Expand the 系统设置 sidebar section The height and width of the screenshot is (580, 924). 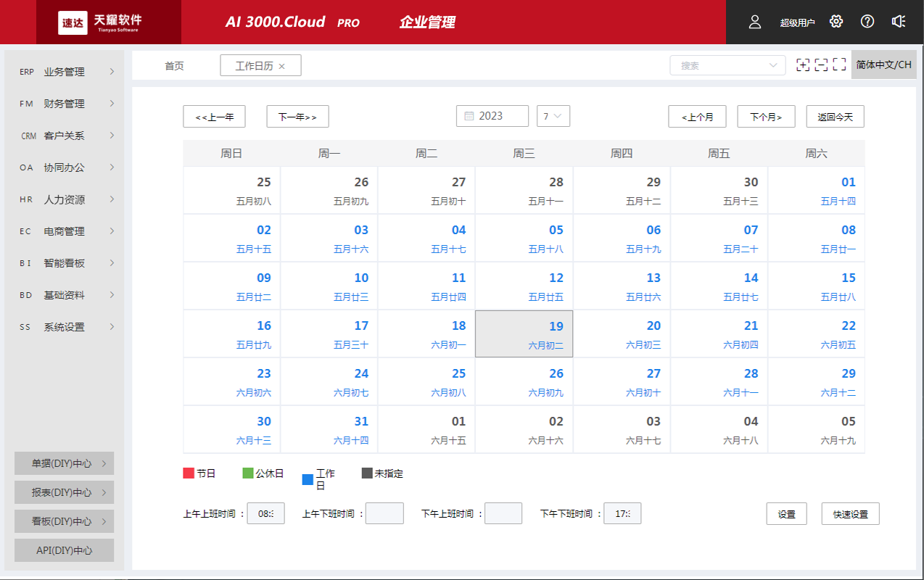pos(63,326)
